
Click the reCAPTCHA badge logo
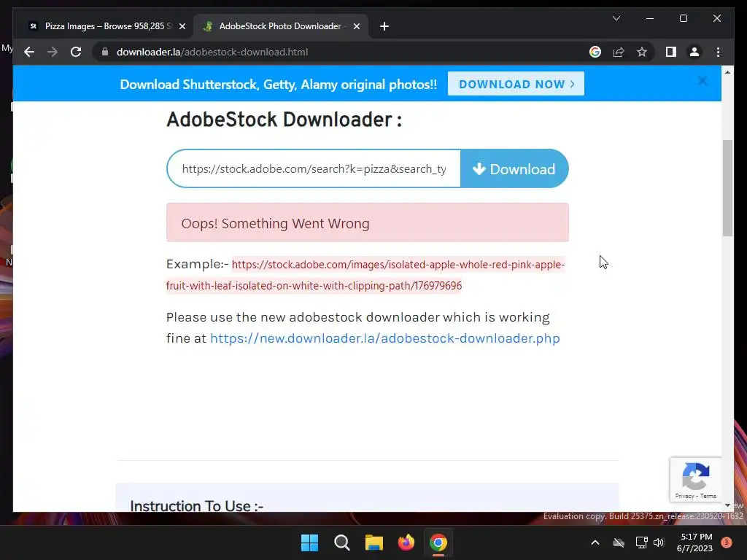click(695, 475)
